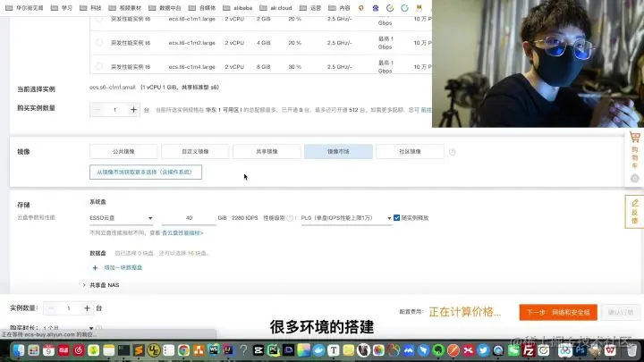Switch to the public image tab
This screenshot has height=362, width=644.
(x=123, y=151)
